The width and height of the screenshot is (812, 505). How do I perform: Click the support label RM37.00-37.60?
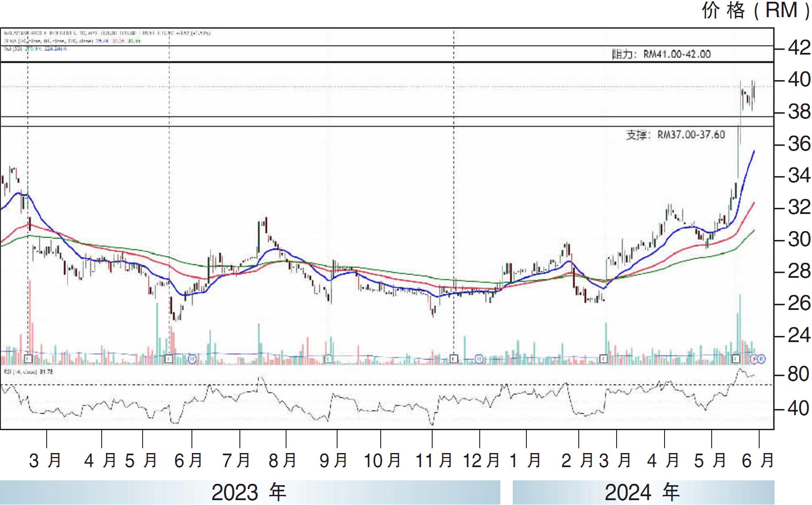point(676,135)
